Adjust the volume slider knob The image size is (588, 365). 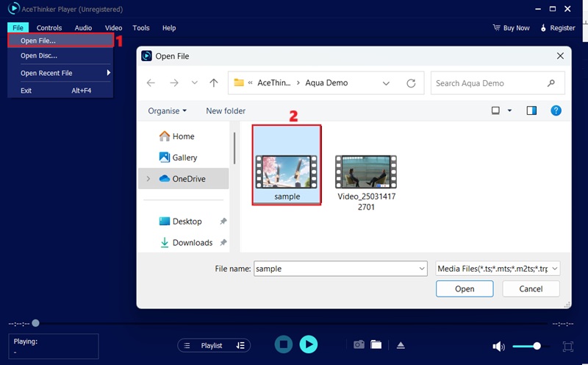(537, 346)
